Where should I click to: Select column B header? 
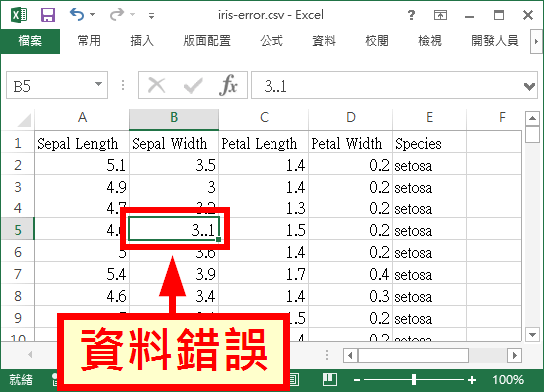point(174,118)
